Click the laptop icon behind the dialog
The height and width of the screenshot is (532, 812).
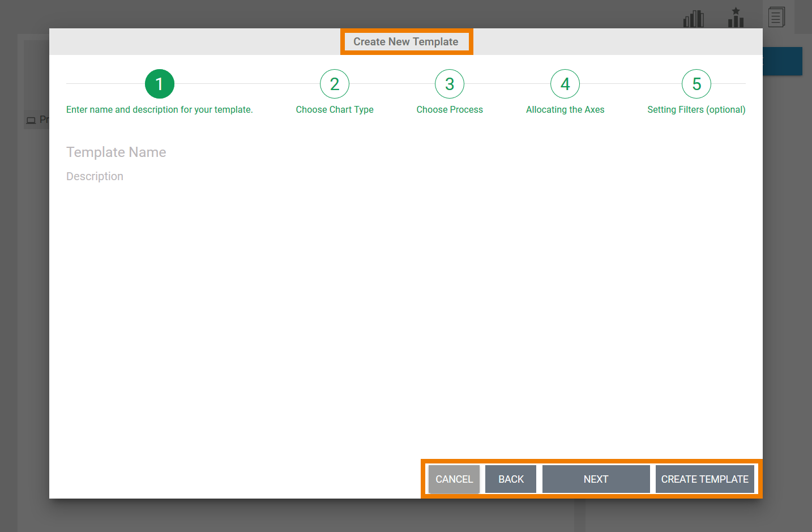(x=31, y=120)
